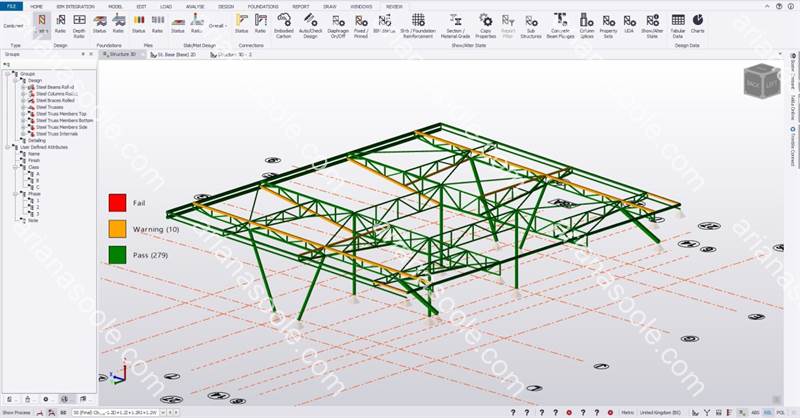Click the Sub Structures icon

[531, 26]
